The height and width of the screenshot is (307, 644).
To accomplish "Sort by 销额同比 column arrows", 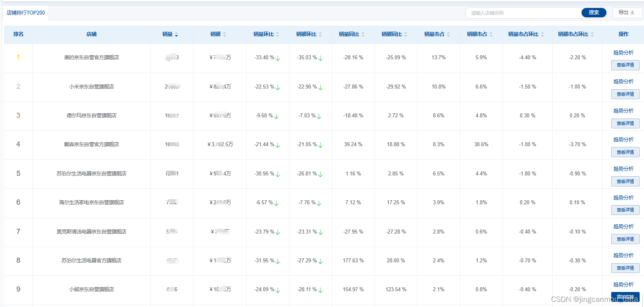I will (x=406, y=34).
